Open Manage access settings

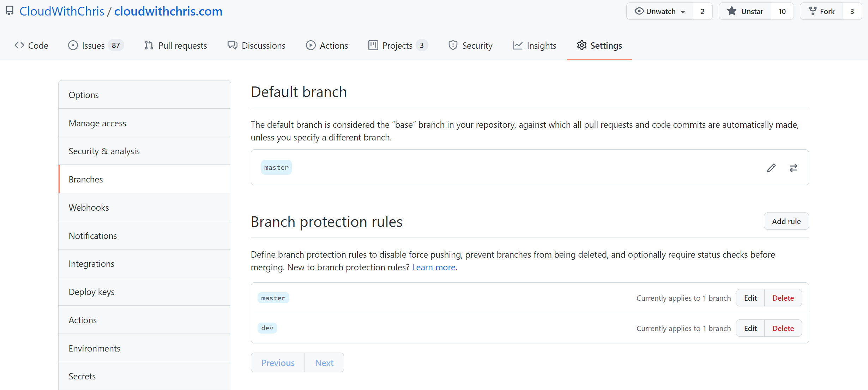[97, 123]
